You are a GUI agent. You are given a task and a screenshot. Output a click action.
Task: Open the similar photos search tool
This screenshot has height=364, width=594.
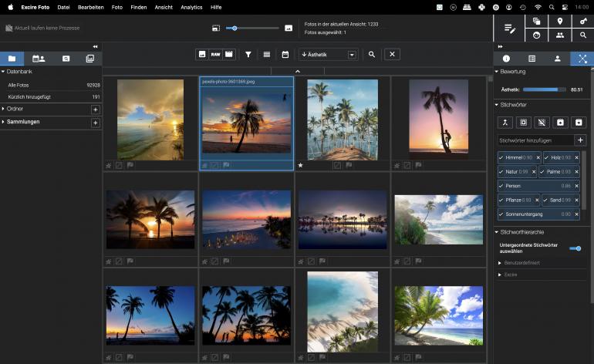tap(536, 22)
